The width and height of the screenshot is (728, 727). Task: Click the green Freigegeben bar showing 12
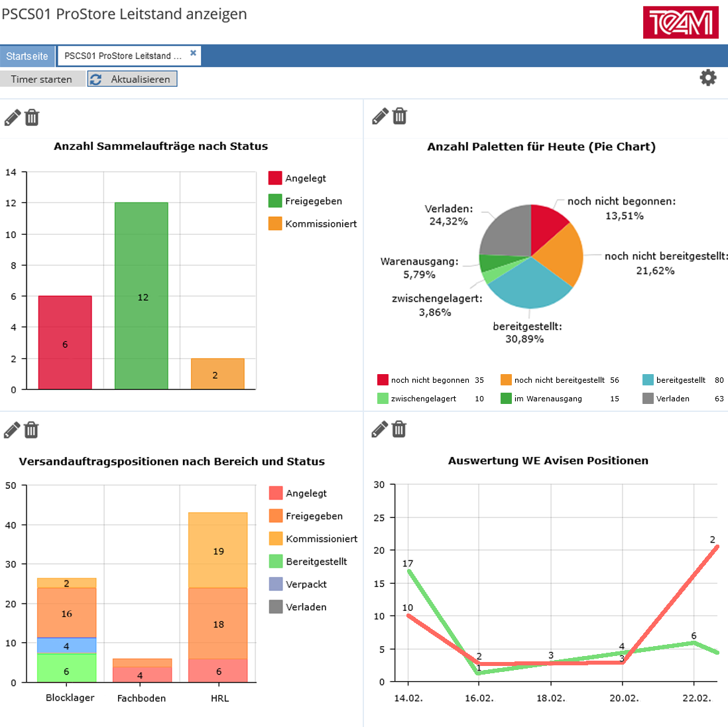(142, 295)
